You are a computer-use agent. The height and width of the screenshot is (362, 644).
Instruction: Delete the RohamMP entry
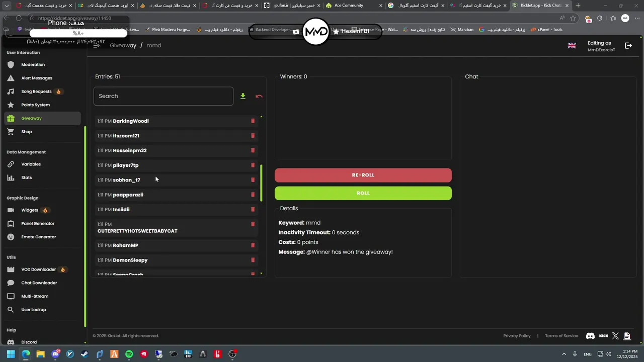coord(253,245)
